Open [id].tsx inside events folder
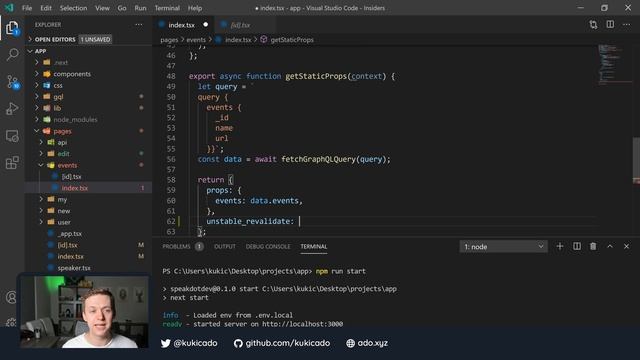640x360 pixels. coord(88,176)
